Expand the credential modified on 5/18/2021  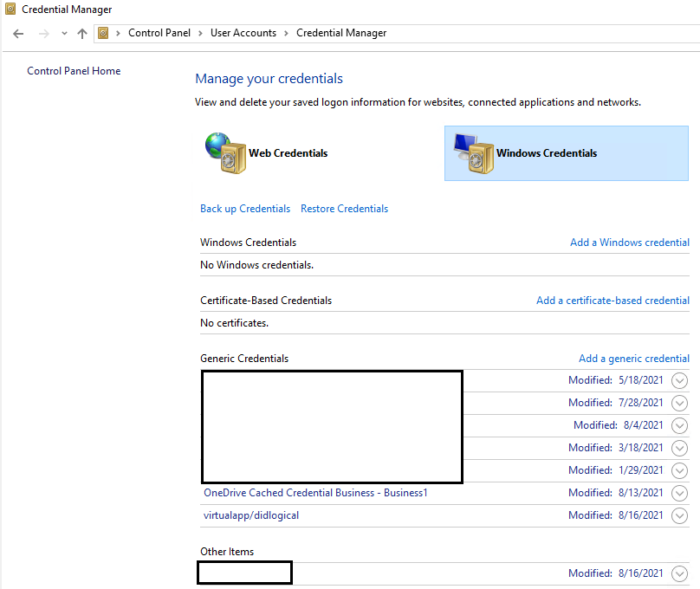pyautogui.click(x=679, y=380)
